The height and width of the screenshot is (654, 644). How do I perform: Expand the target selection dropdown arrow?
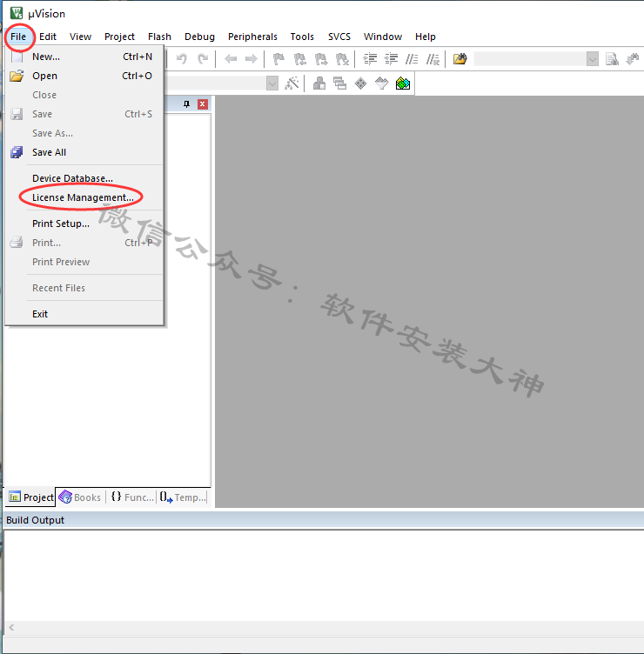tap(272, 83)
